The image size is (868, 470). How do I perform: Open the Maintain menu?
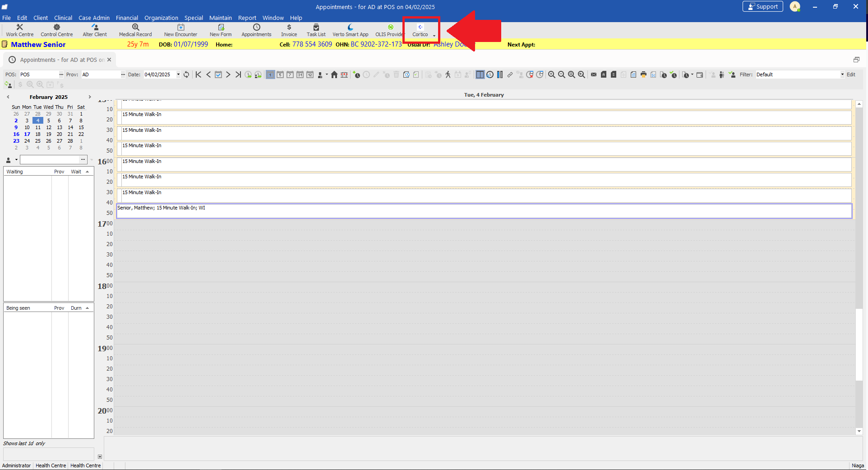[x=221, y=18]
